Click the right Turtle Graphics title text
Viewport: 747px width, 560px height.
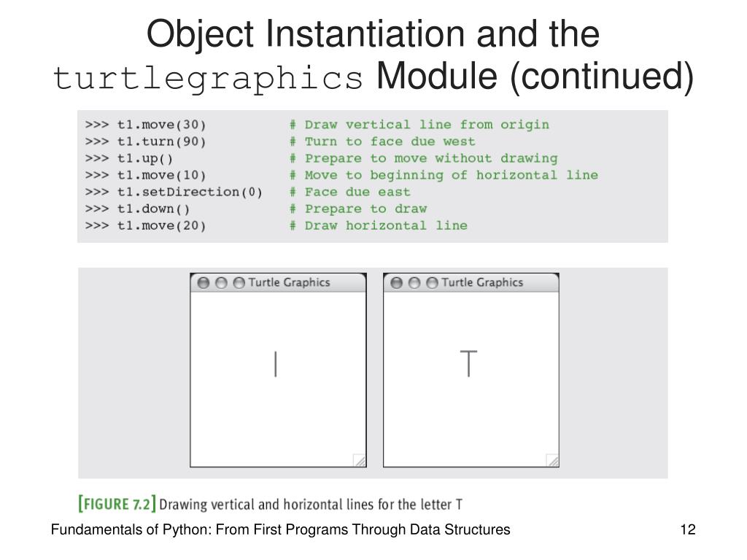(x=482, y=282)
